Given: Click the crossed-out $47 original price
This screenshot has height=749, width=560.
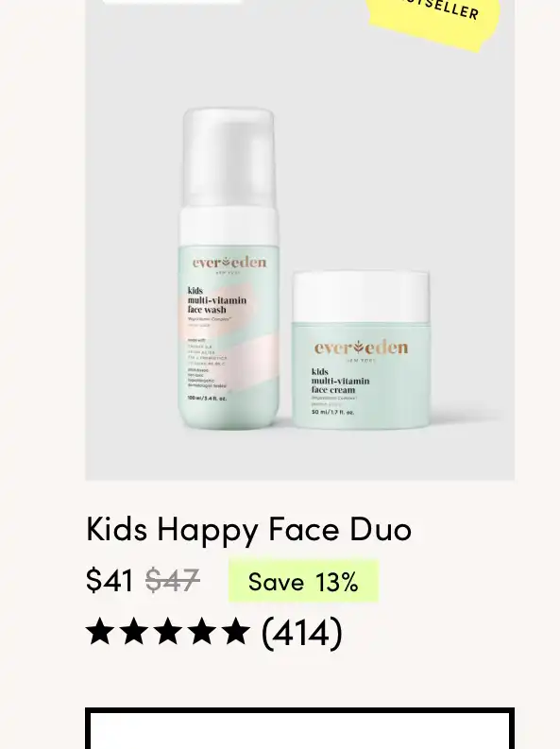Looking at the screenshot, I should pos(173,581).
